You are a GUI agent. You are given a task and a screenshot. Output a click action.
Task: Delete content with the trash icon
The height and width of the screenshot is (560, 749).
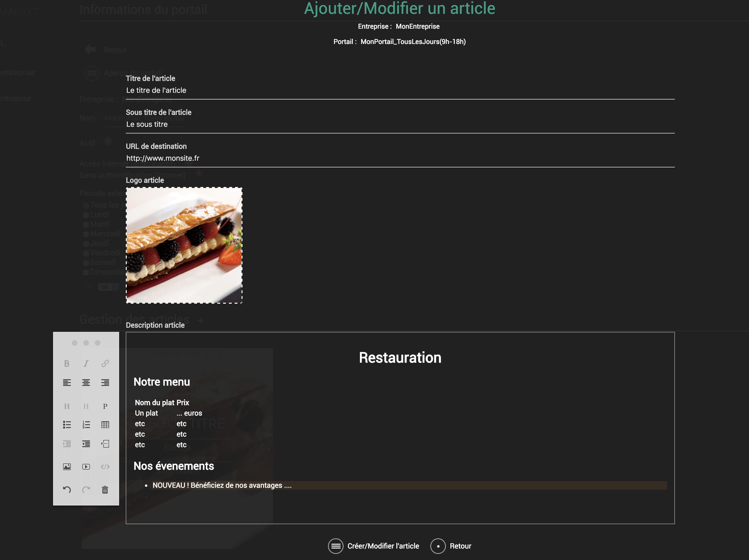click(x=105, y=489)
